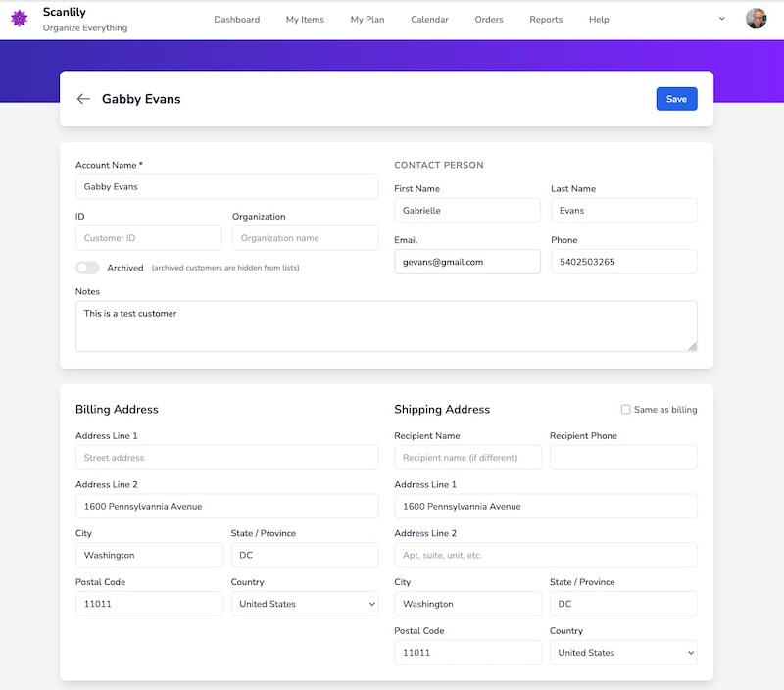
Task: Select the Orders menu item
Action: (489, 19)
